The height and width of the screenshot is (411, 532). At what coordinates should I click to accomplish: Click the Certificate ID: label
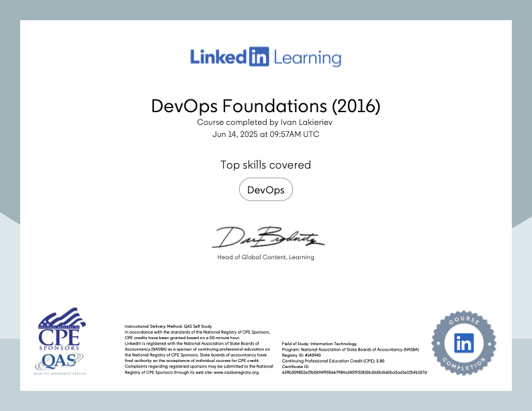(296, 367)
